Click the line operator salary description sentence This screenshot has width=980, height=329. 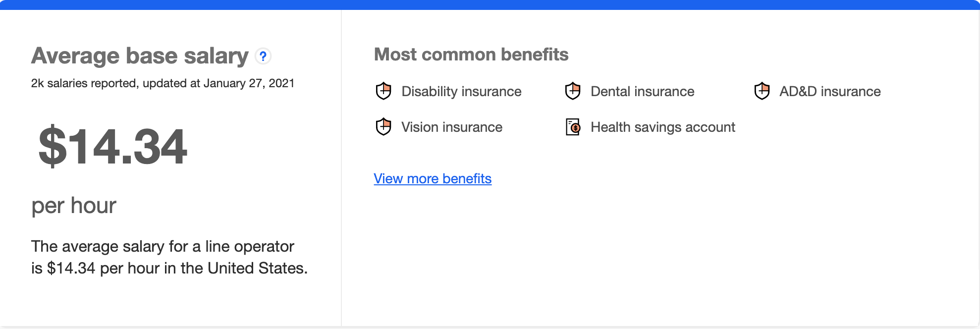tap(169, 257)
